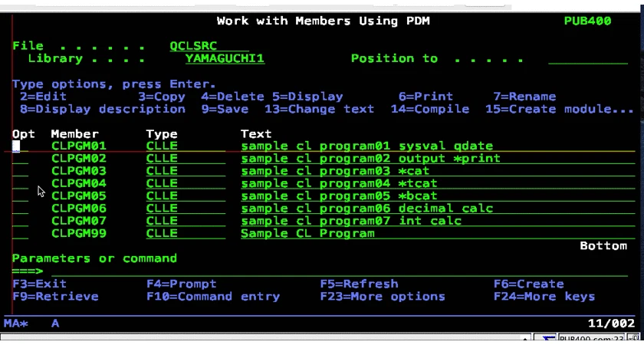Click text 'sample cl program01 sysval qdate'
The width and height of the screenshot is (644, 345).
(x=366, y=146)
